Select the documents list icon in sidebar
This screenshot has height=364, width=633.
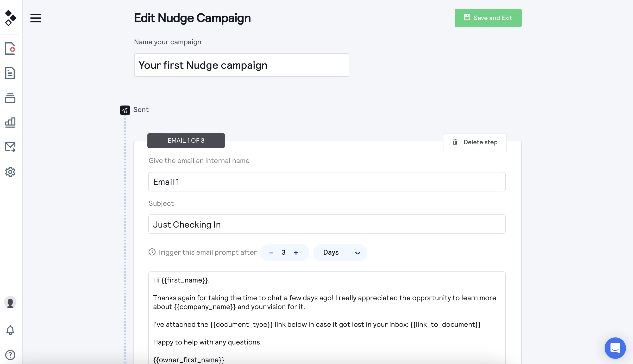click(x=10, y=73)
